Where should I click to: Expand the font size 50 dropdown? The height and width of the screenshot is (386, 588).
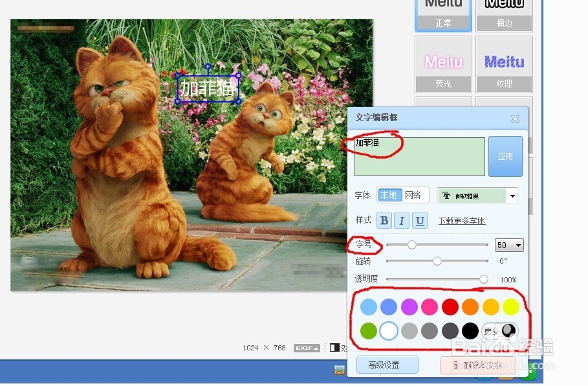coord(508,245)
